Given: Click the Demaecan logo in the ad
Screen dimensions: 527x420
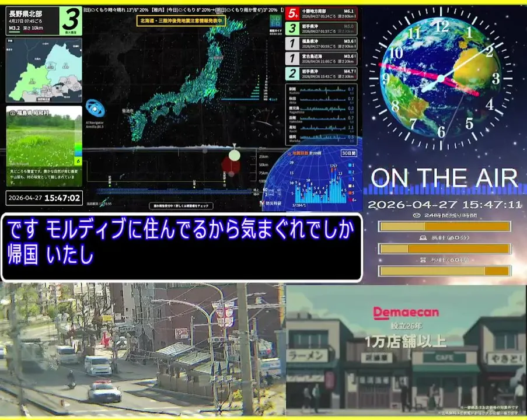Looking at the screenshot, I should 406,313.
